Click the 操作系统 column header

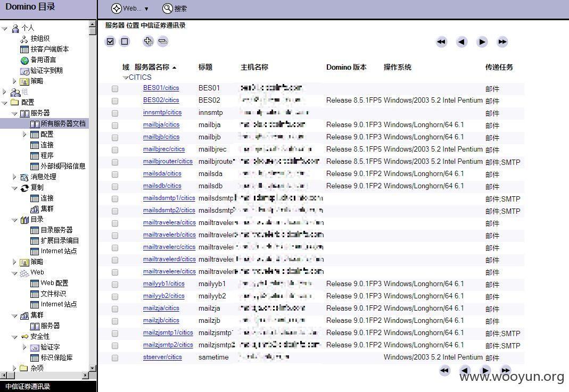click(398, 67)
